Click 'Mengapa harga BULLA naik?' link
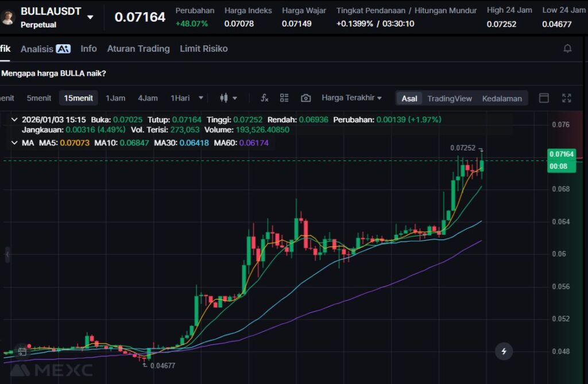The image size is (588, 384). [x=53, y=73]
